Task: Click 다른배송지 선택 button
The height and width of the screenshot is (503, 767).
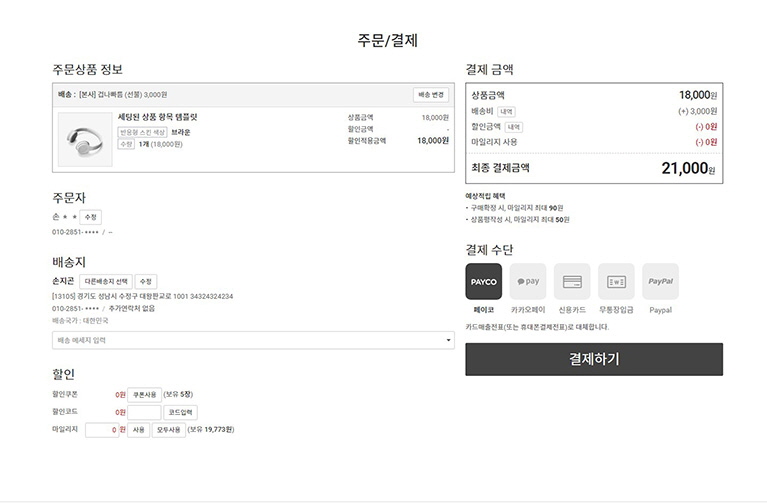Action: coord(105,282)
